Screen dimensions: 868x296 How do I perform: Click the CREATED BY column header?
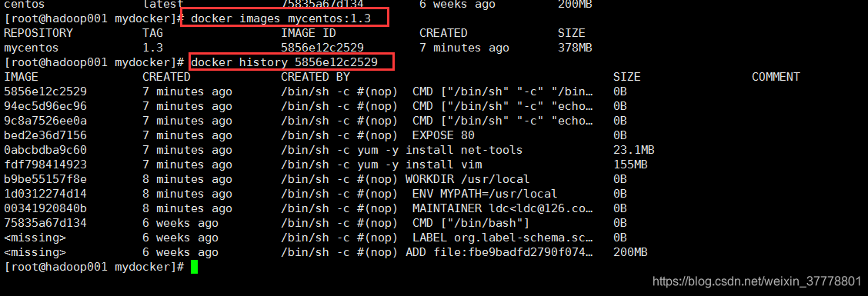coord(315,77)
